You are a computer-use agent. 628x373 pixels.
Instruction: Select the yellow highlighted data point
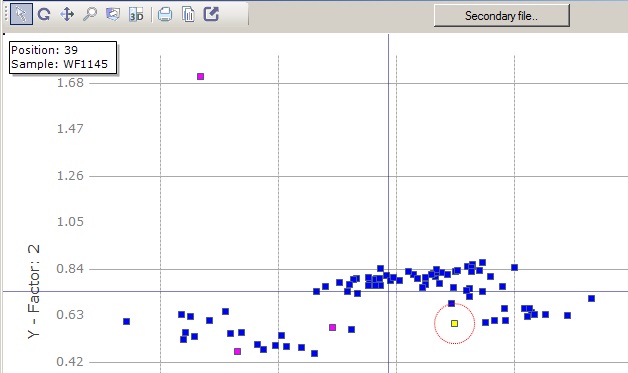455,323
